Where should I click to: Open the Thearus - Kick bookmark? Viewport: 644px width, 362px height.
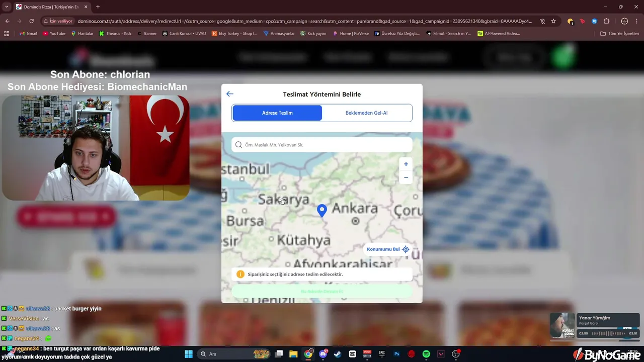coord(115,34)
